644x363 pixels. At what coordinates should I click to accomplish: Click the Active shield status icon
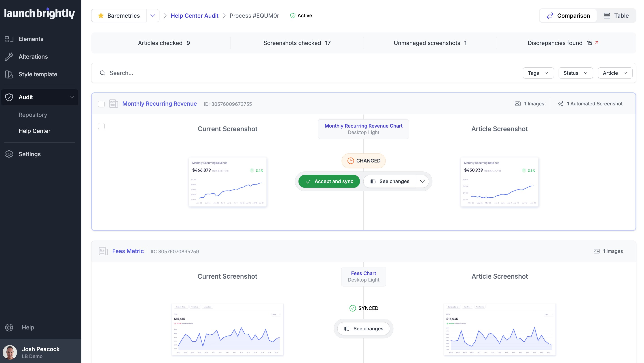click(x=292, y=15)
